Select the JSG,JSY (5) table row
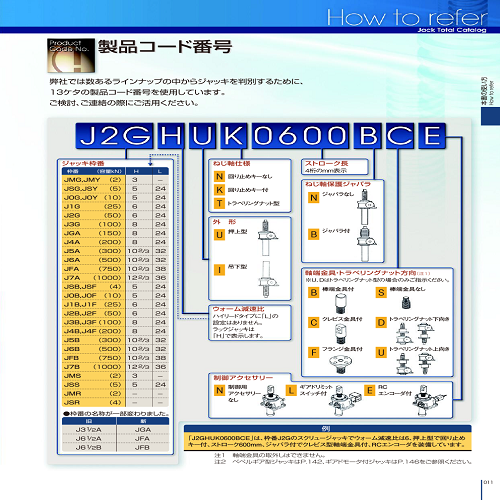The image size is (500, 500). pos(115,189)
